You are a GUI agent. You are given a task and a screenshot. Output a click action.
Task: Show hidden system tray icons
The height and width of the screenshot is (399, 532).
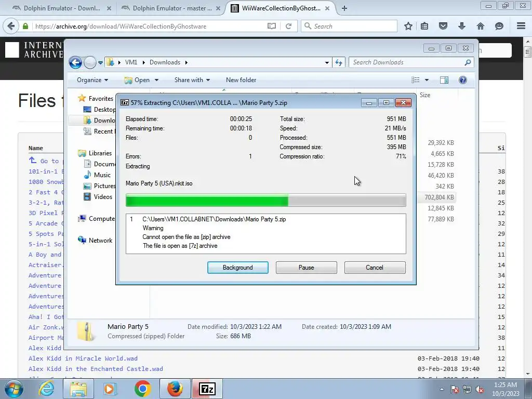click(x=442, y=389)
